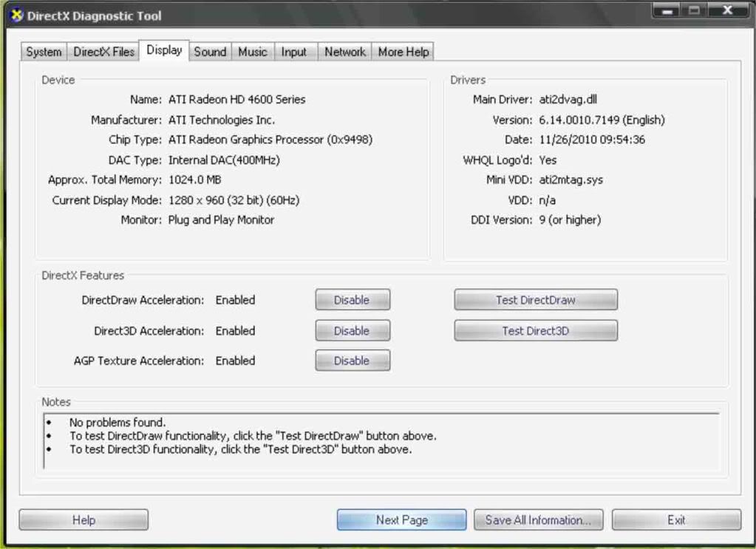Click Mini VDD value ati2mtag.sys
This screenshot has height=549, width=756.
tap(571, 180)
